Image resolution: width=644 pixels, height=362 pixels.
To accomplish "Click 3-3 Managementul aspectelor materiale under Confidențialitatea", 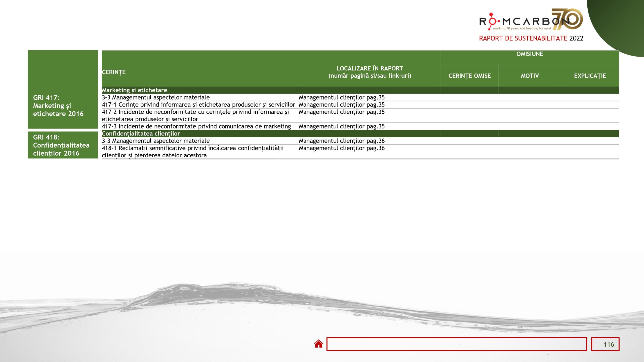I will (x=156, y=141).
